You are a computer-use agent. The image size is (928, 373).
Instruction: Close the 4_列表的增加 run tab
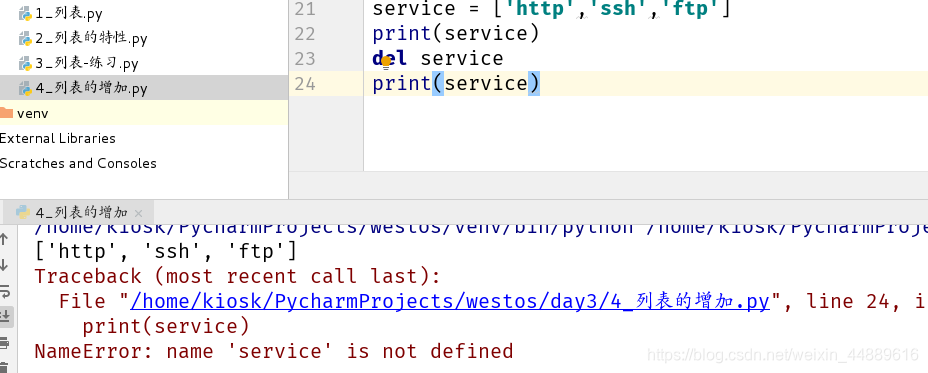click(x=138, y=213)
